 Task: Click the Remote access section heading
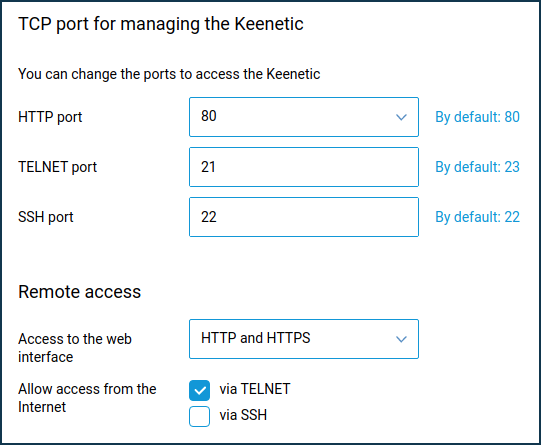pyautogui.click(x=79, y=292)
